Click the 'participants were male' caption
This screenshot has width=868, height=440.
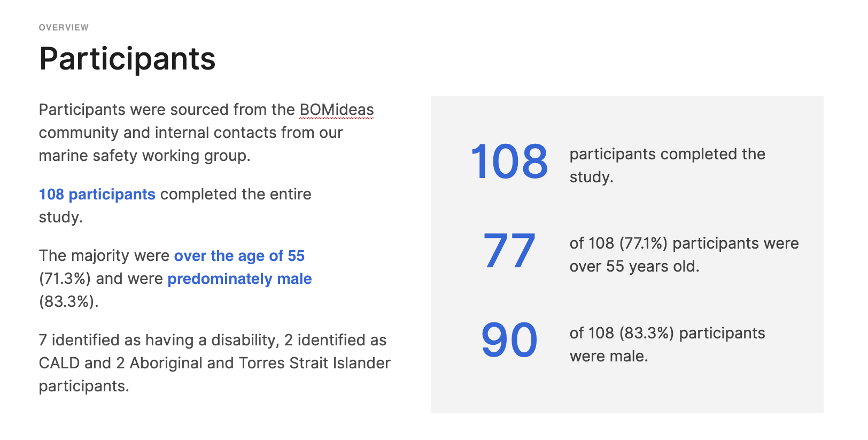click(x=668, y=344)
